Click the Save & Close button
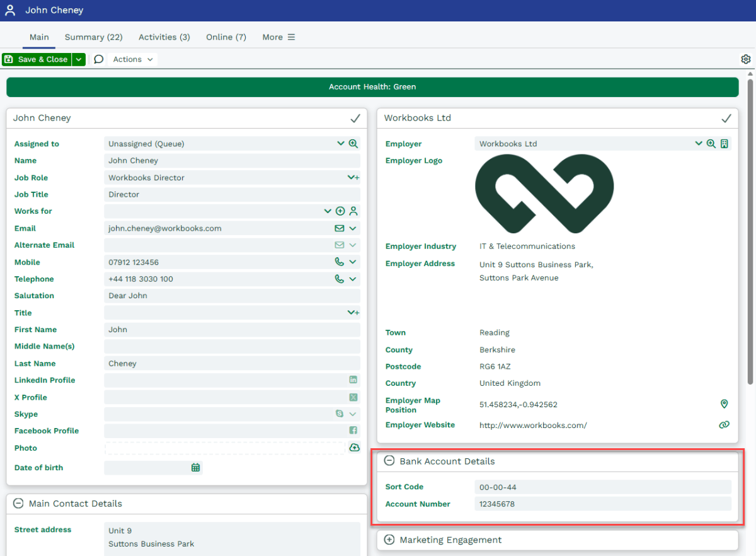Screen dimensions: 756x556 click(37, 59)
